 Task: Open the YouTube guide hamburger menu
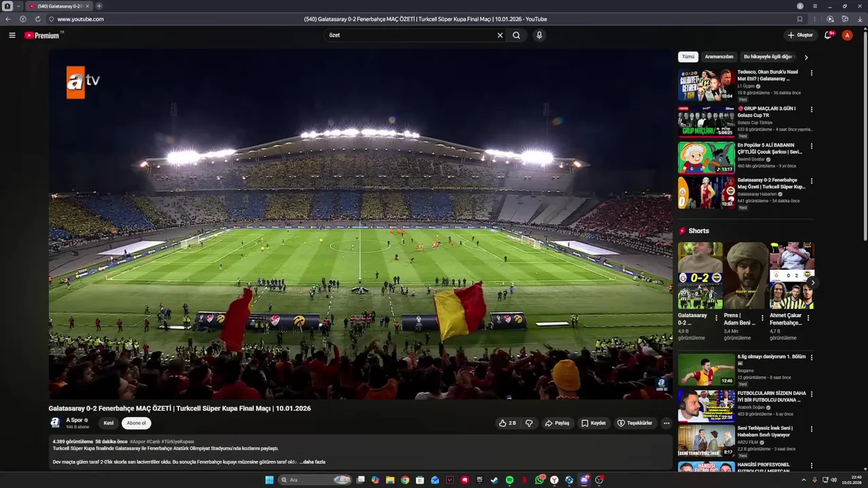click(12, 35)
